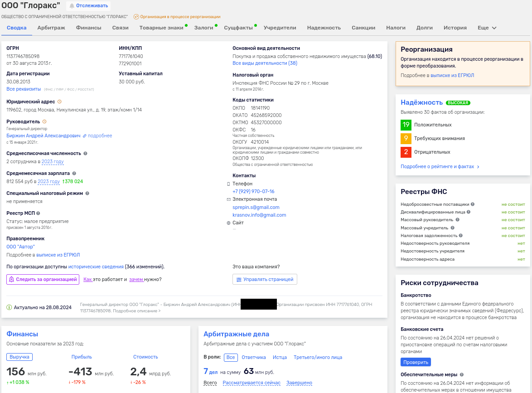Open the Арбитраж tab
The height and width of the screenshot is (393, 532).
(51, 28)
